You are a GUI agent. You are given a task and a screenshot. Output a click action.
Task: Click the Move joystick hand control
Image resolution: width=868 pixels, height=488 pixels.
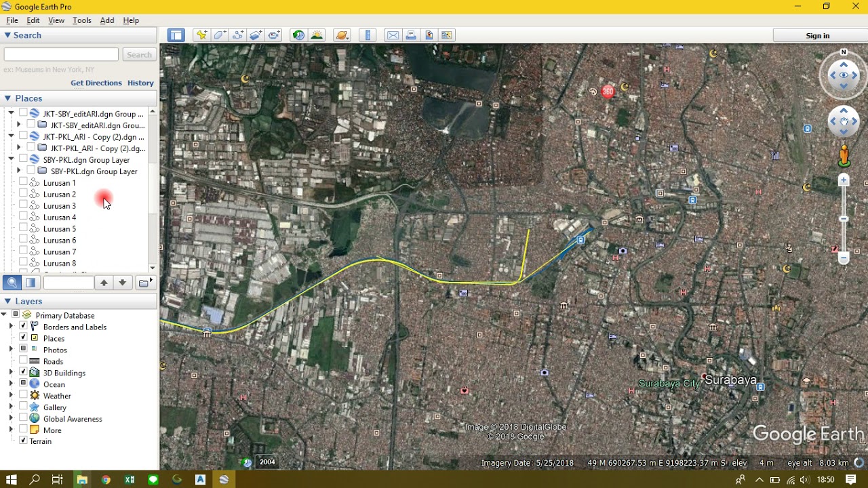(844, 122)
